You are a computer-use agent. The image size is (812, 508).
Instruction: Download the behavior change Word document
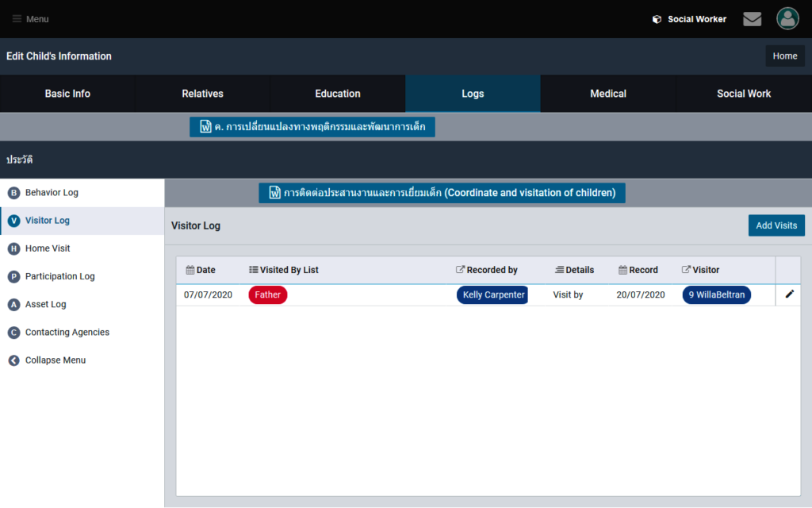(x=312, y=127)
